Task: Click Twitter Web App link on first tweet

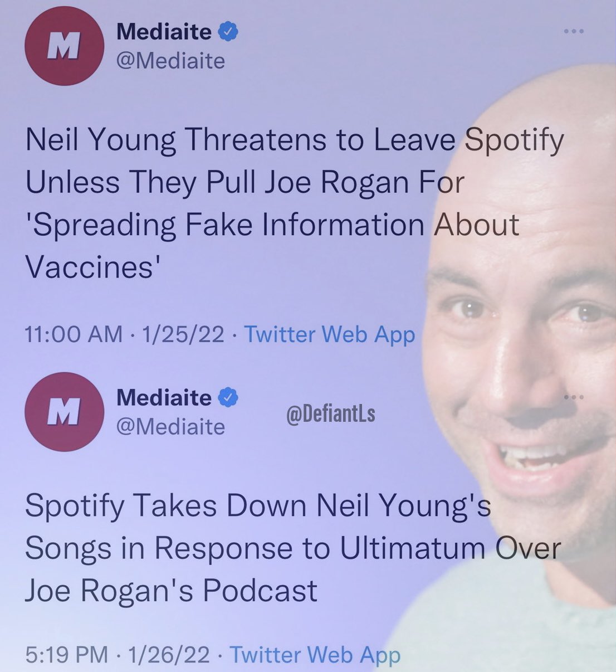Action: point(330,334)
